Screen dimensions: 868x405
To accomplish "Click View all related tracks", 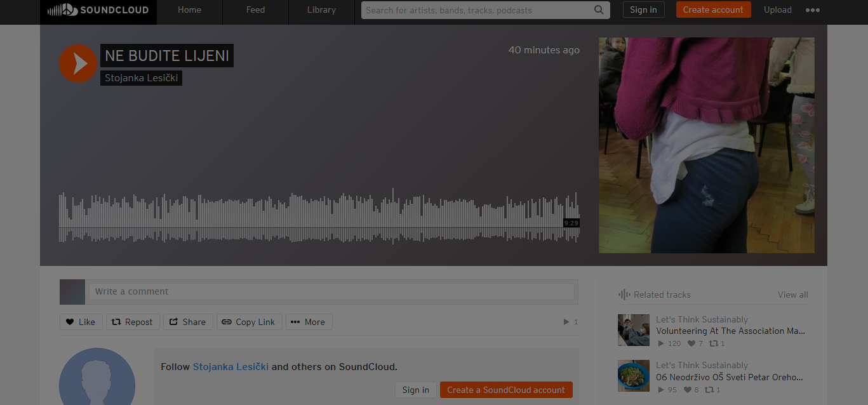I will [792, 295].
